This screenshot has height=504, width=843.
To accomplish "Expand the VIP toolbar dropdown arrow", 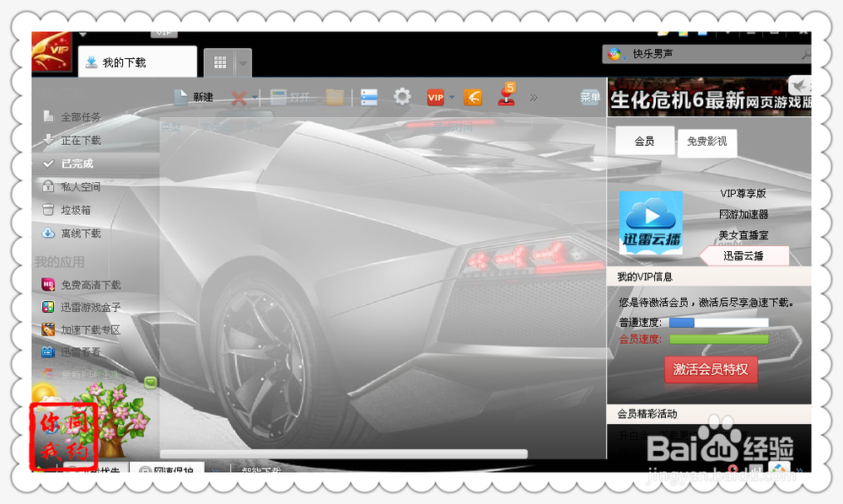I will (x=452, y=97).
